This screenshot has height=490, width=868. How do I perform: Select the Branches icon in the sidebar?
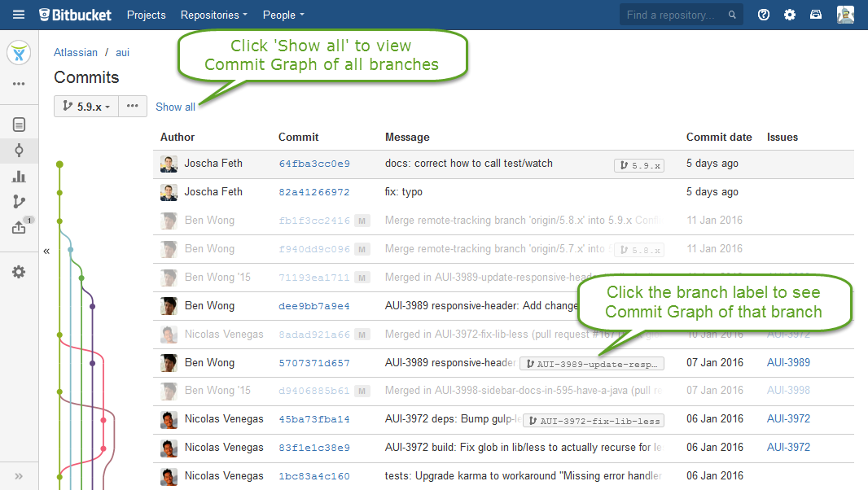coord(19,201)
